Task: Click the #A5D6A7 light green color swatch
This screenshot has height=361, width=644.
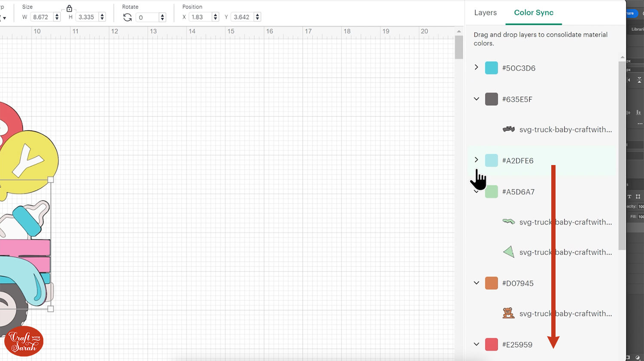Action: 492,192
